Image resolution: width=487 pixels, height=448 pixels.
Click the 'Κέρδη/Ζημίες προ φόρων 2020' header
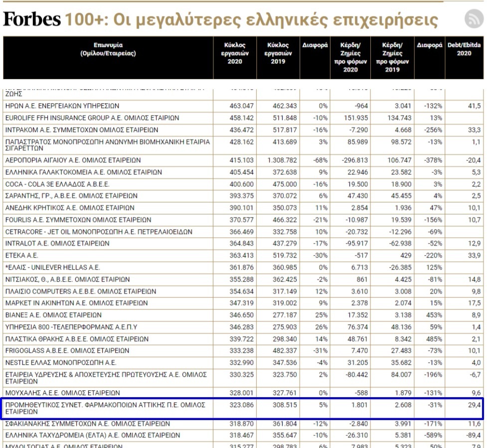(x=350, y=57)
